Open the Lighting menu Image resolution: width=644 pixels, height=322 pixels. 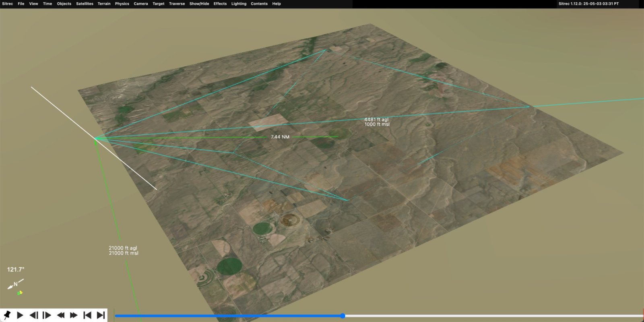point(239,4)
